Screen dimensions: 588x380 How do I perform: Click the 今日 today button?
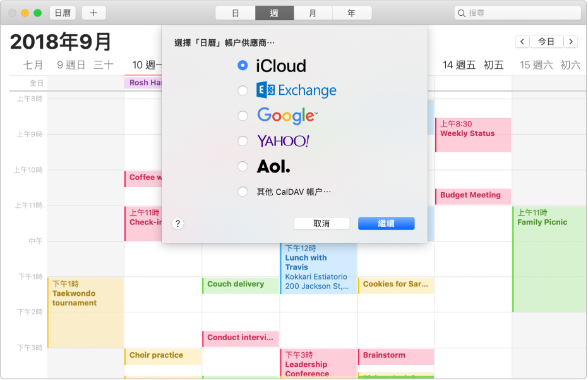pyautogui.click(x=546, y=41)
